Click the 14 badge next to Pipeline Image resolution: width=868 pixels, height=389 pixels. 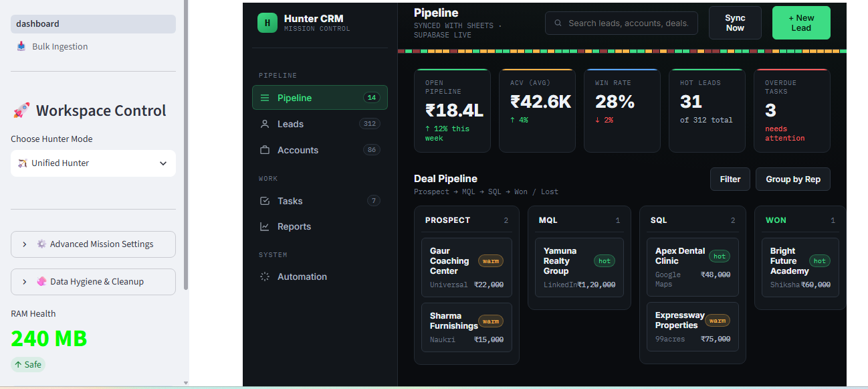pyautogui.click(x=372, y=98)
